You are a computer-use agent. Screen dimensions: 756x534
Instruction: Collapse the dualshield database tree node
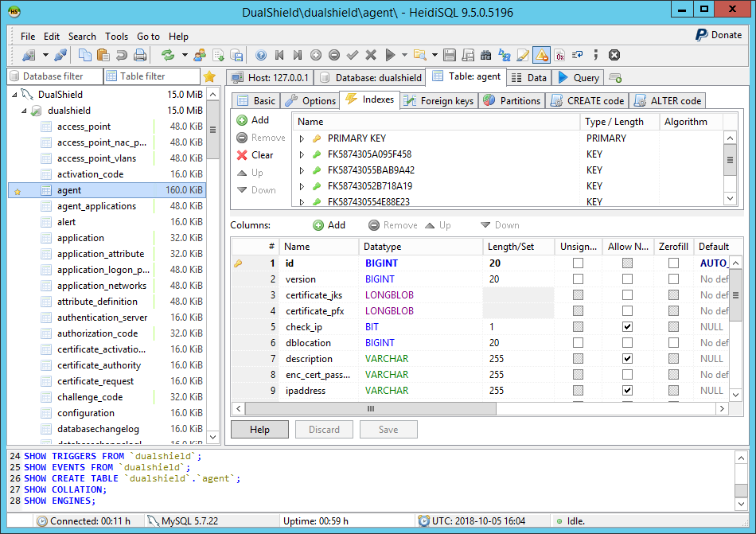coord(24,111)
